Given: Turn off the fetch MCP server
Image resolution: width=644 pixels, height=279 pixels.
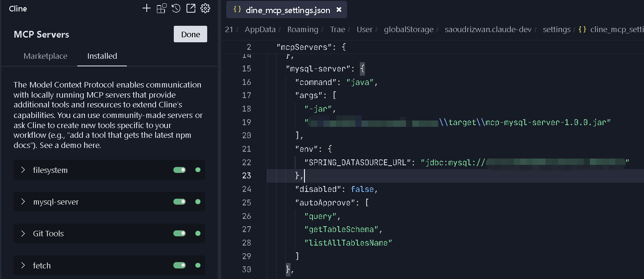Looking at the screenshot, I should point(180,265).
